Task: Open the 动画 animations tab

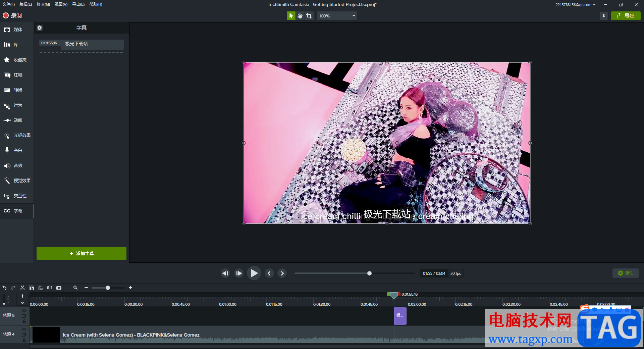Action: (16, 120)
